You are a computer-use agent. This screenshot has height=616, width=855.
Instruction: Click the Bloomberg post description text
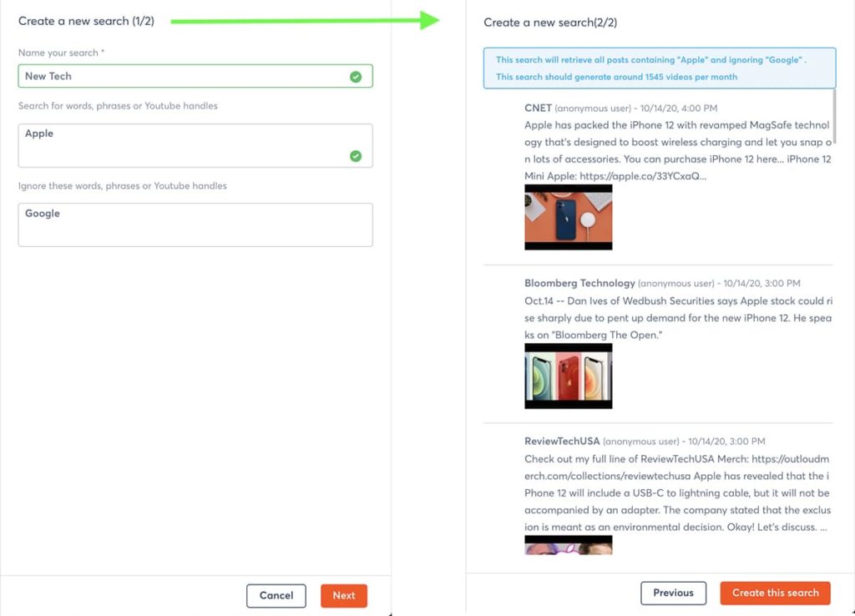678,318
